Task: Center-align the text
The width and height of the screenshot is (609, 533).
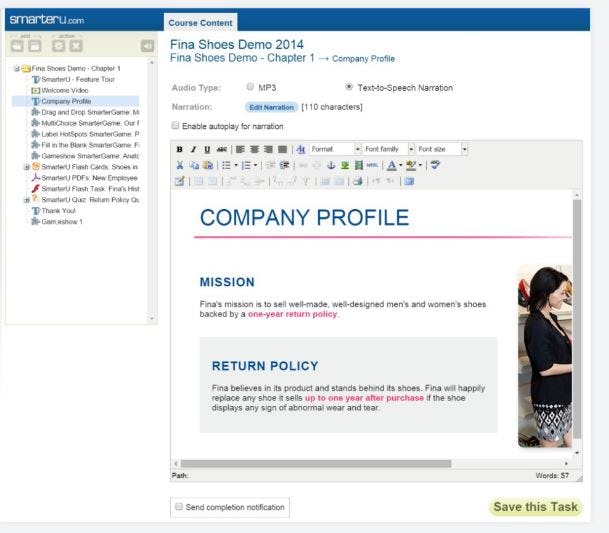Action: tap(254, 149)
